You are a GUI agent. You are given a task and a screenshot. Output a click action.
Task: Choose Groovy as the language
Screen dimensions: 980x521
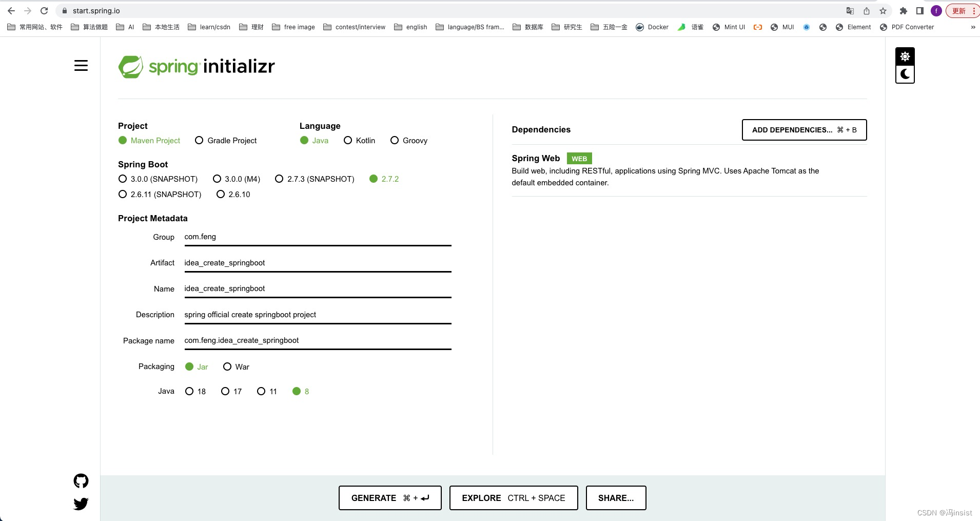click(x=409, y=141)
